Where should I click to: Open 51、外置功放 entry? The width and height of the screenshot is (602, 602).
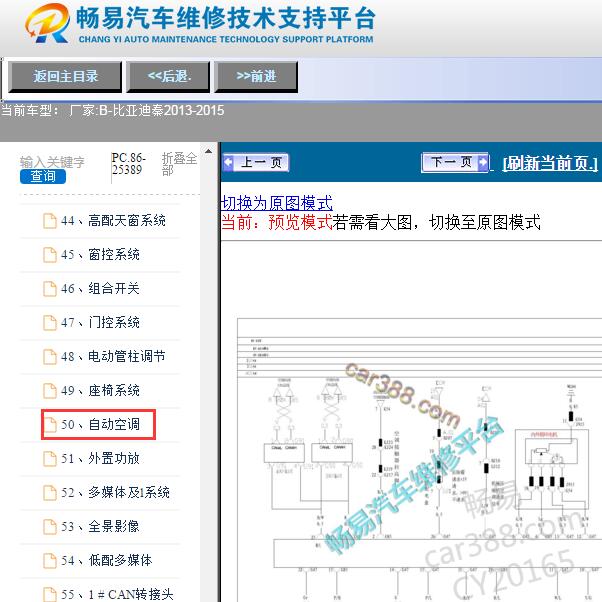(x=100, y=458)
